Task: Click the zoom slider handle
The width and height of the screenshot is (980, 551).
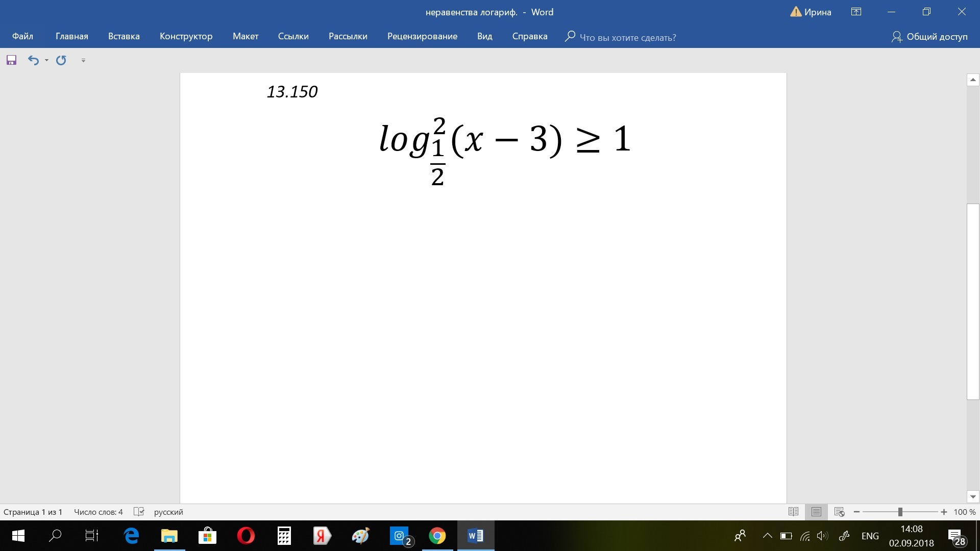Action: [900, 512]
